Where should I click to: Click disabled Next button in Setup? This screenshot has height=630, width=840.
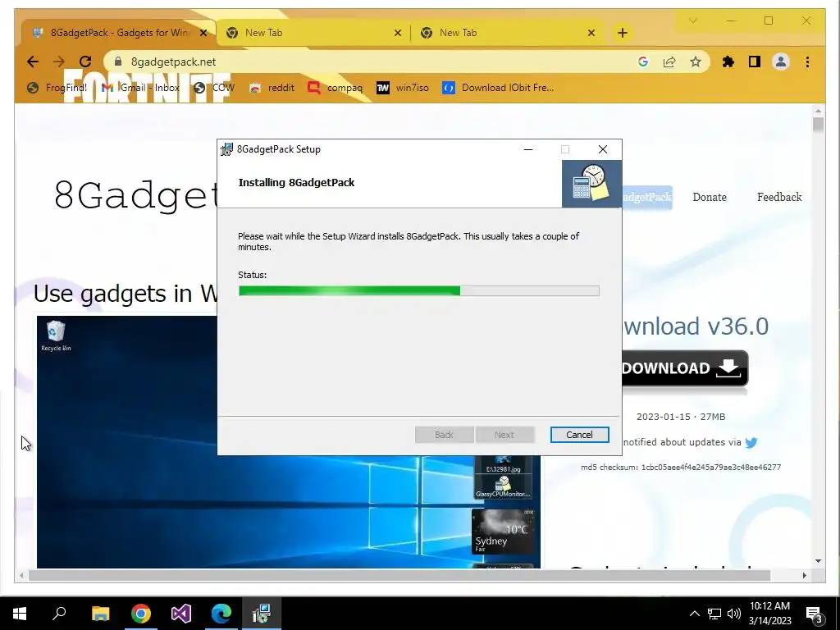[x=504, y=435]
